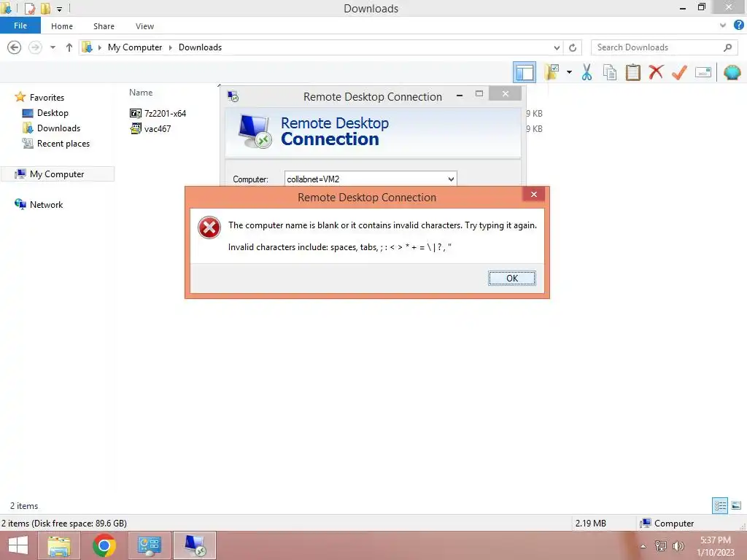Expand the ribbon with the chevron

[723, 26]
